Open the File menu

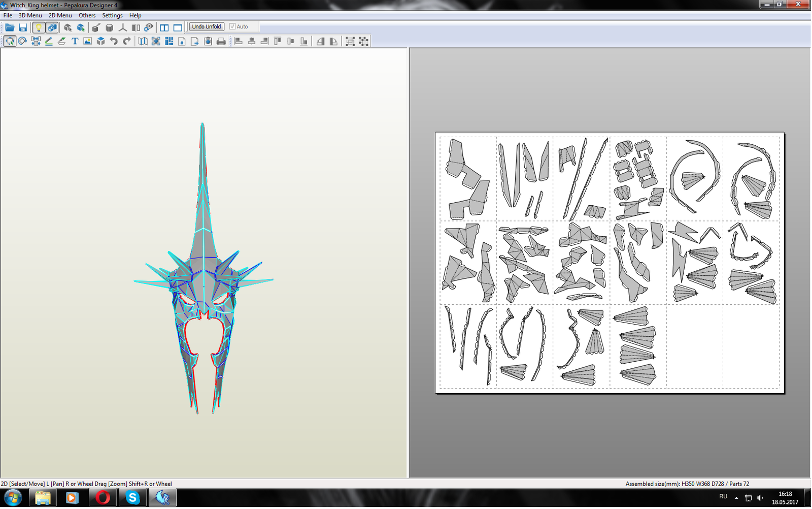[x=8, y=15]
